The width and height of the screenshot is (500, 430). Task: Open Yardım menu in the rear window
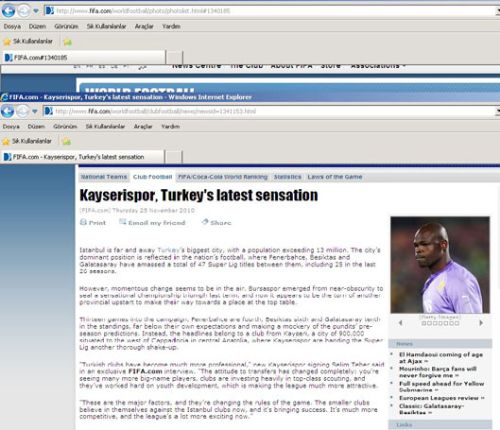[x=171, y=26]
